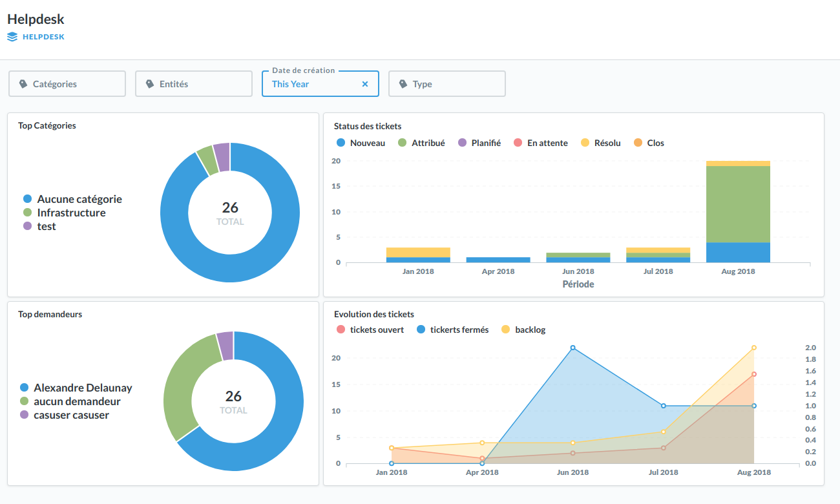Open the Status des tickets card title
The height and width of the screenshot is (504, 840).
[x=368, y=126]
